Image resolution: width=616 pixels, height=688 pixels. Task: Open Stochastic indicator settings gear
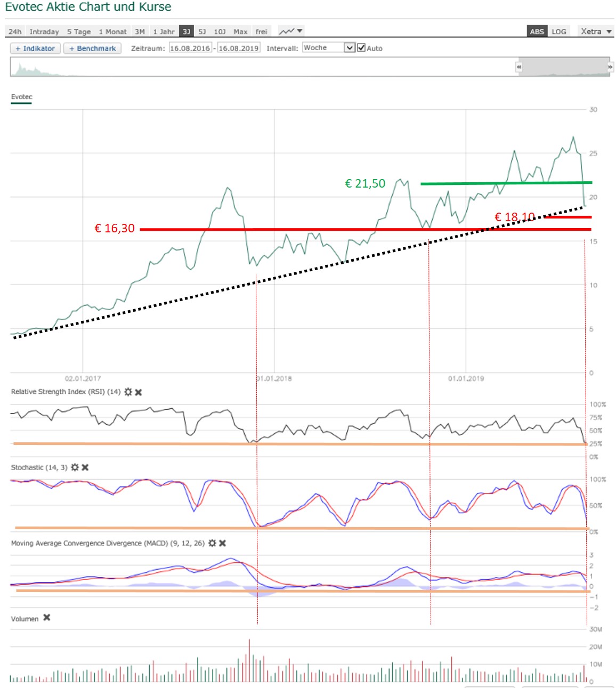75,467
